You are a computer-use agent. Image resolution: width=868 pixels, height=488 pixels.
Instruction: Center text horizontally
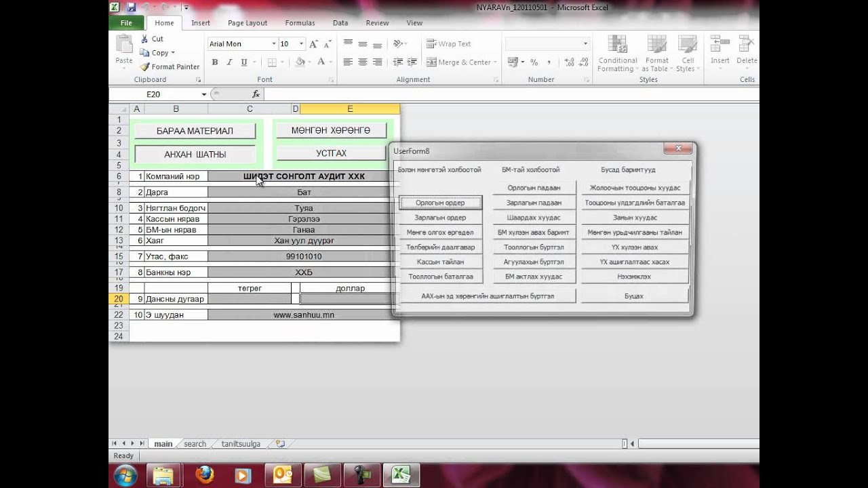[362, 62]
